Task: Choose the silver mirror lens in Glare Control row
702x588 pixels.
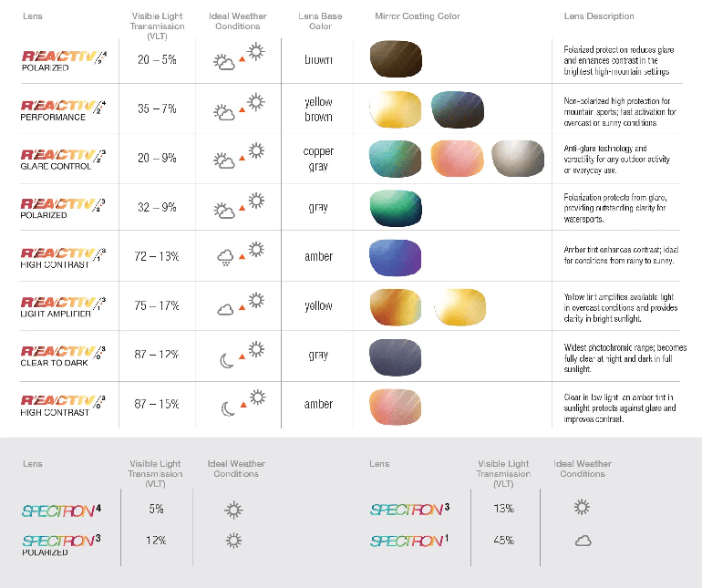Action: [x=518, y=159]
